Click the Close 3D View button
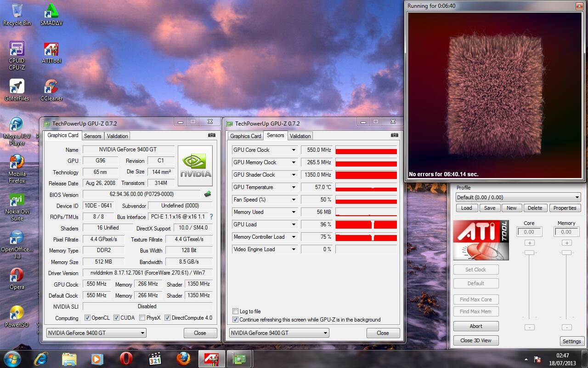The height and width of the screenshot is (368, 588). [476, 340]
